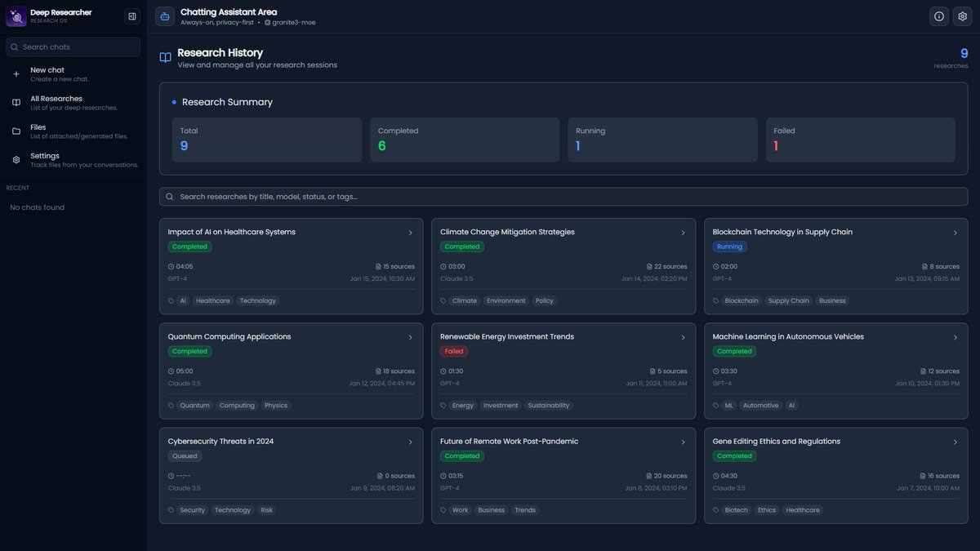
Task: Open Impact of AI on Healthcare chevron
Action: click(x=411, y=233)
